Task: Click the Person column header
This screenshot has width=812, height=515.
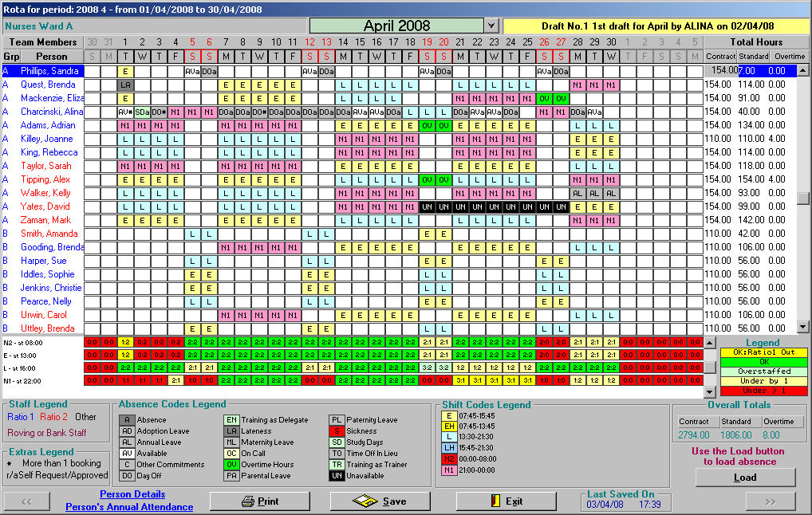Action: click(52, 57)
